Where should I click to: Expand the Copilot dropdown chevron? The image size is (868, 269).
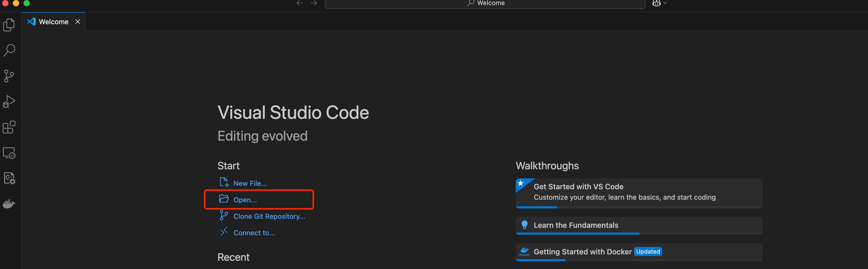[665, 3]
